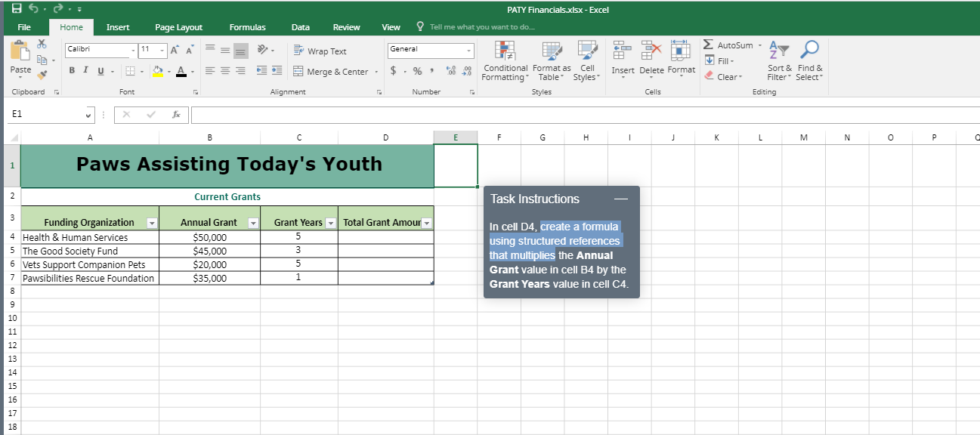
Task: Switch to the Formulas ribbon tab
Action: (247, 27)
